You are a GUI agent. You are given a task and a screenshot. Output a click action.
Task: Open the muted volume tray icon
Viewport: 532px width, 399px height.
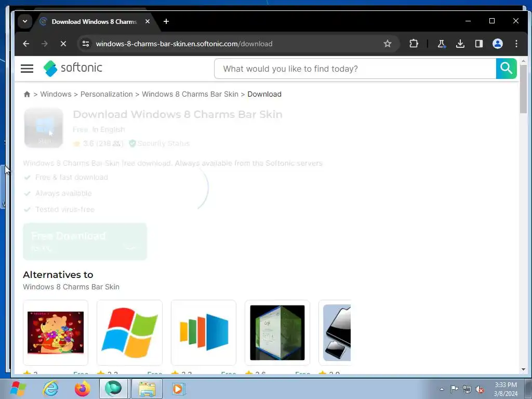[x=480, y=389]
